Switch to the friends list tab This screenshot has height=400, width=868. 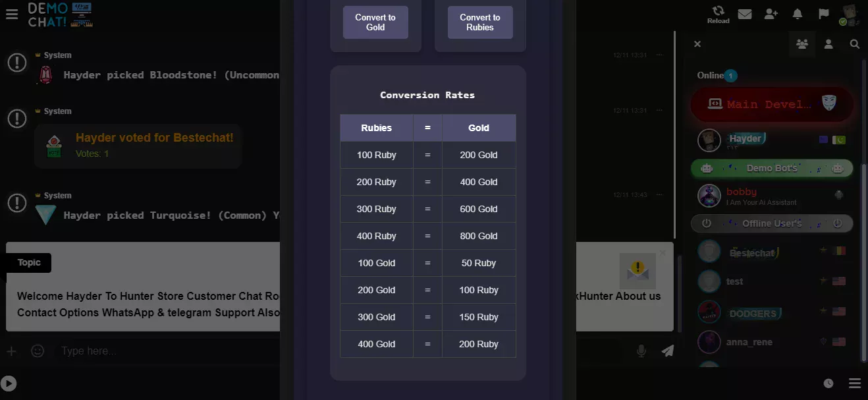(828, 44)
